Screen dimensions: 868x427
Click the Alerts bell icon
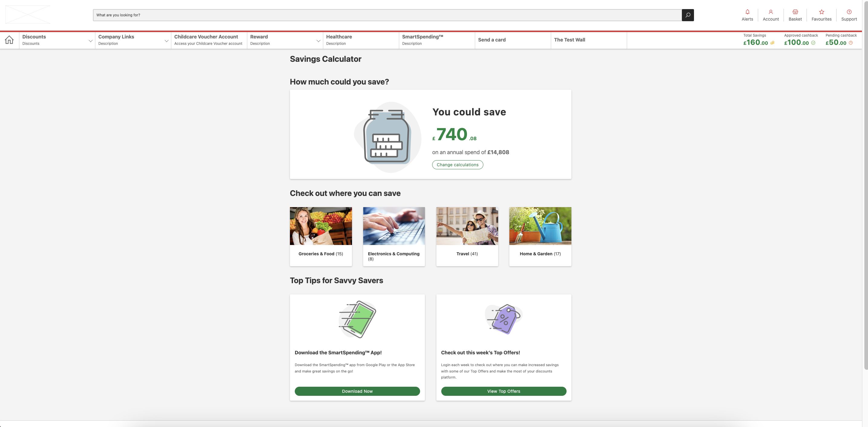pos(747,11)
